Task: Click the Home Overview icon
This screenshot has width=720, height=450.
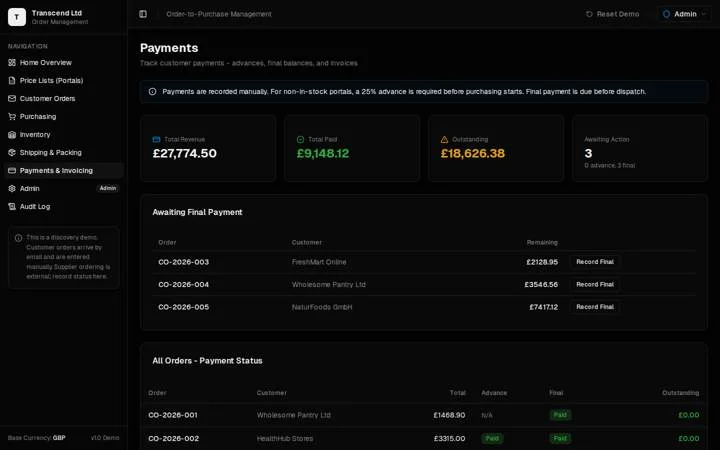Action: tap(12, 62)
